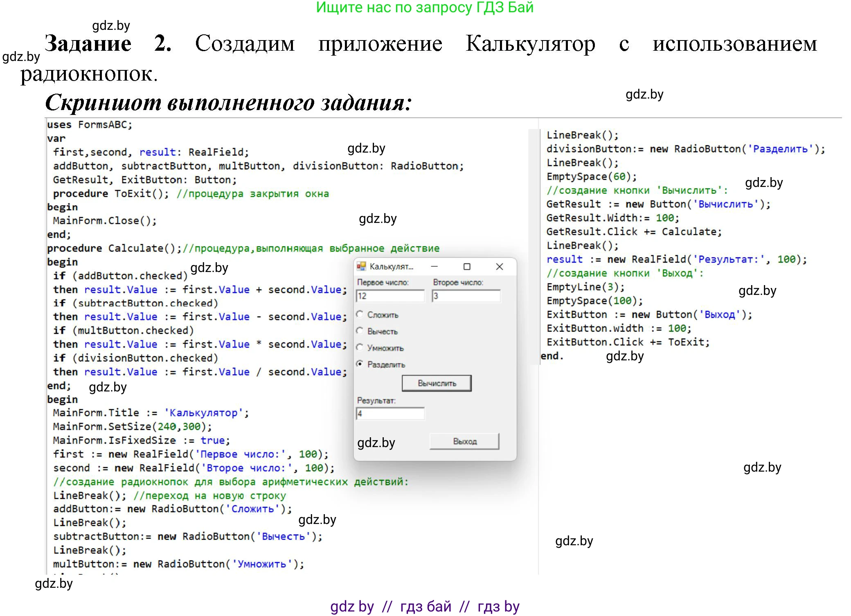The height and width of the screenshot is (616, 851).
Task: Open the Ищите нас по запросу ГДЗ Бай link
Action: 425,7
